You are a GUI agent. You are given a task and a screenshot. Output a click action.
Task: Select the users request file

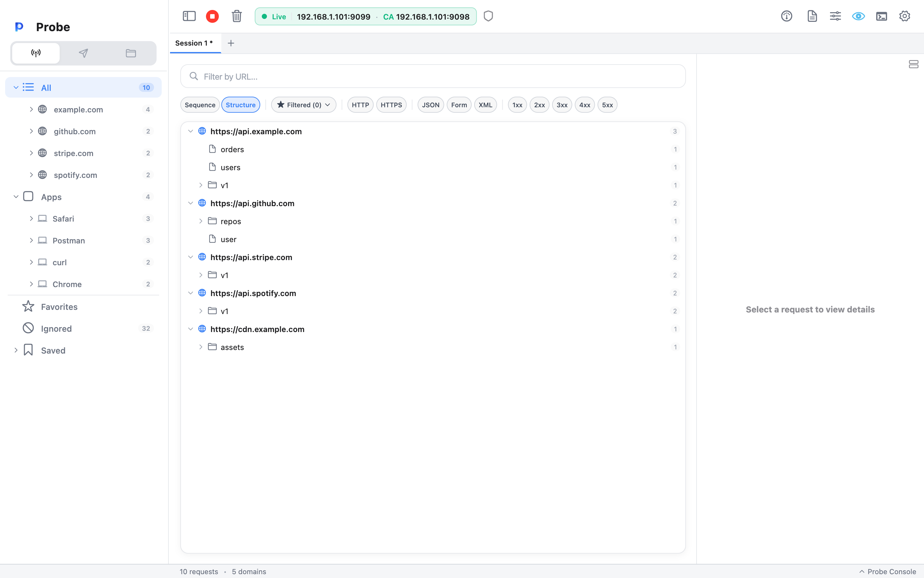pos(433,167)
